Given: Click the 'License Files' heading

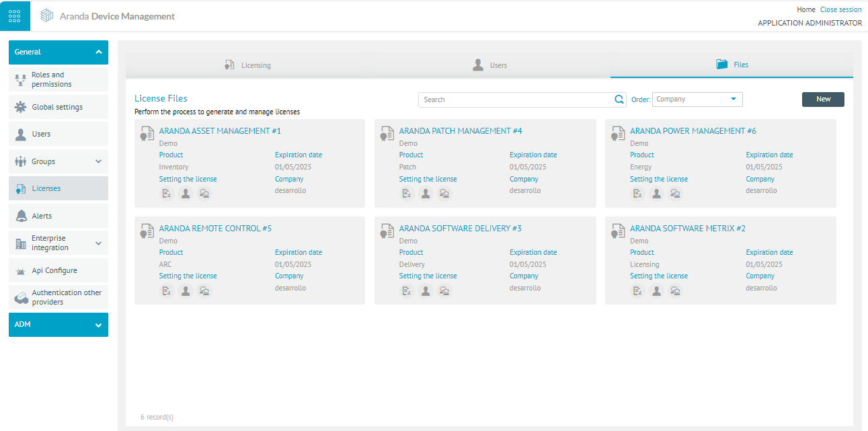Looking at the screenshot, I should 161,98.
